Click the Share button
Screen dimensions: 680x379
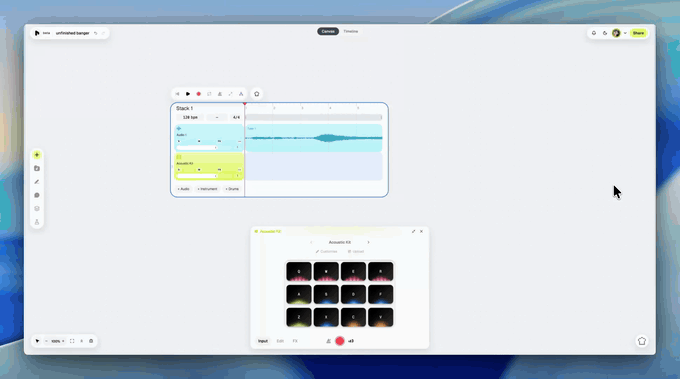coord(638,33)
